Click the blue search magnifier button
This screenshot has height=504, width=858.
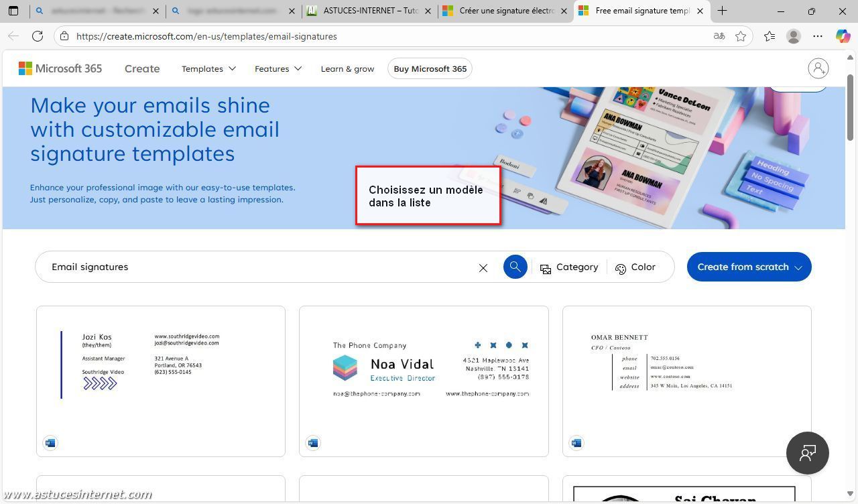(x=515, y=267)
